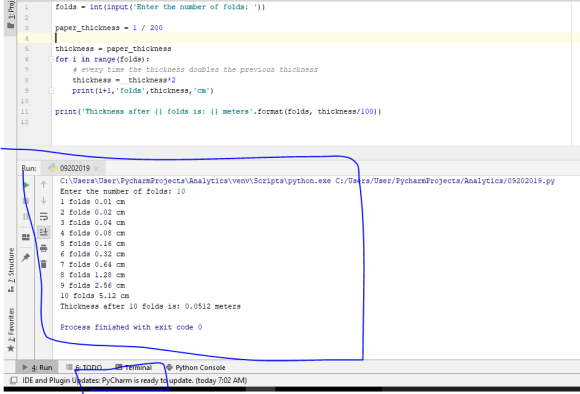Click the Stop process square icon
Viewport: 580px width, 394px height.
(x=26, y=201)
